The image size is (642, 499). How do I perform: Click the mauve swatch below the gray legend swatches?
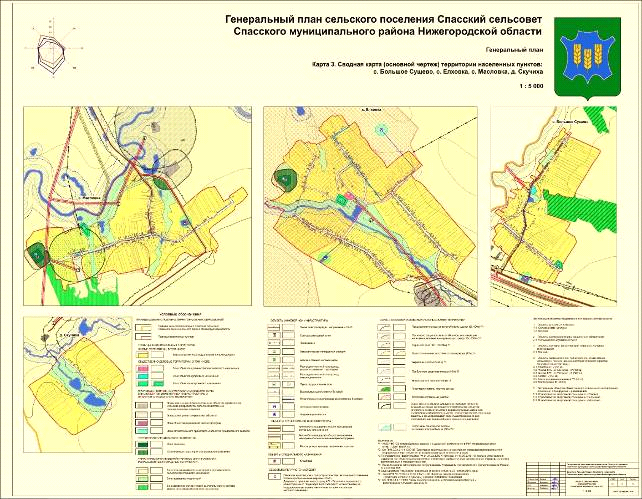point(142,422)
